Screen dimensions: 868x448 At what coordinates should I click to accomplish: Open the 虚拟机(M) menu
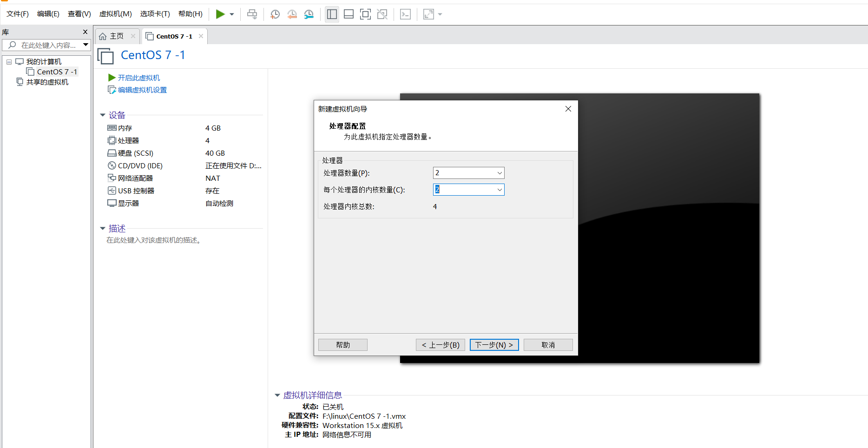(115, 14)
